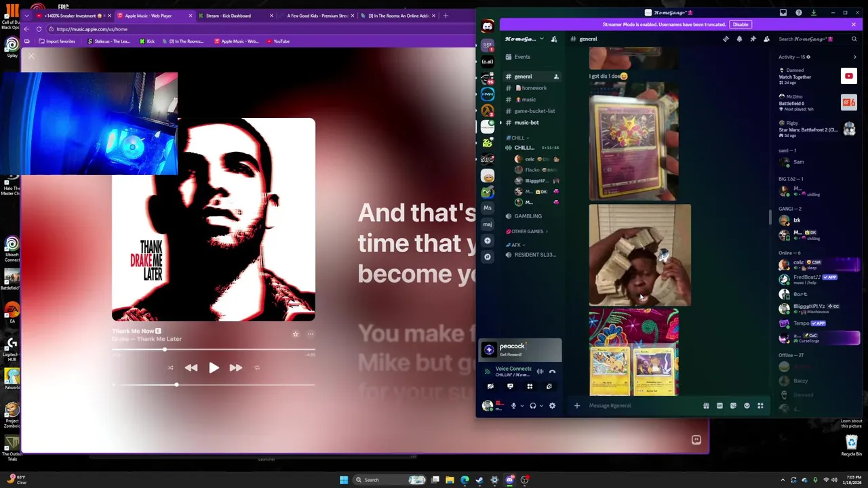
Task: Start playback in Apple Music player
Action: 214,367
